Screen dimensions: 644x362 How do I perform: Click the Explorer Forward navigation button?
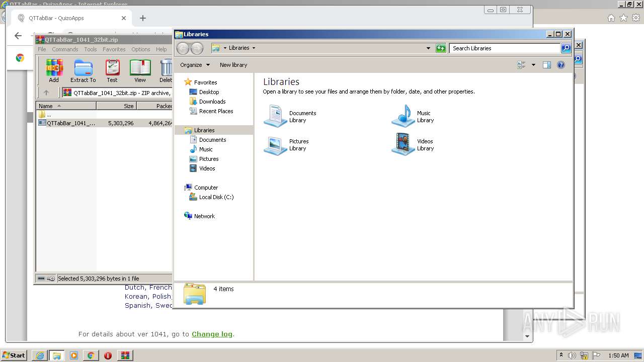coord(197,48)
